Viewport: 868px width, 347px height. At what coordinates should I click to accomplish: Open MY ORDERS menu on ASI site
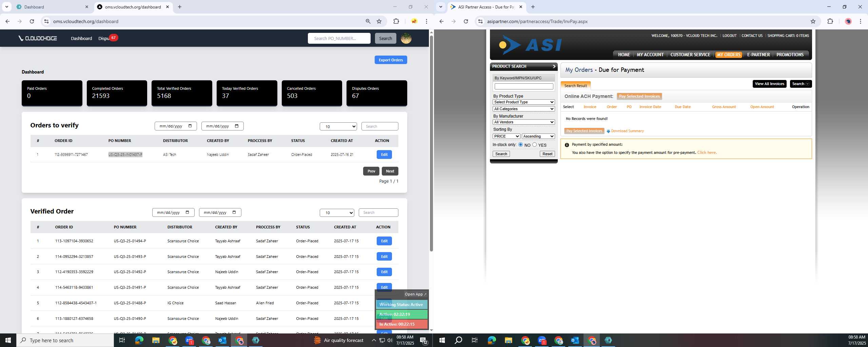coord(728,55)
